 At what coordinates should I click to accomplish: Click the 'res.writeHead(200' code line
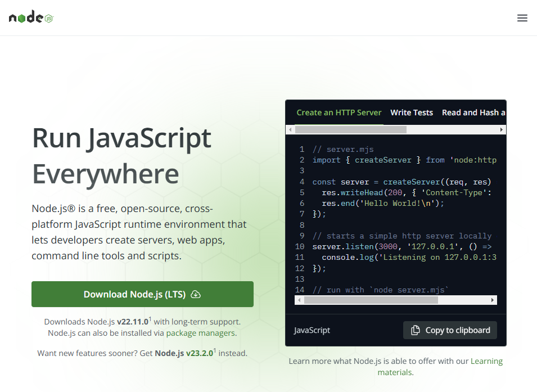pos(407,192)
